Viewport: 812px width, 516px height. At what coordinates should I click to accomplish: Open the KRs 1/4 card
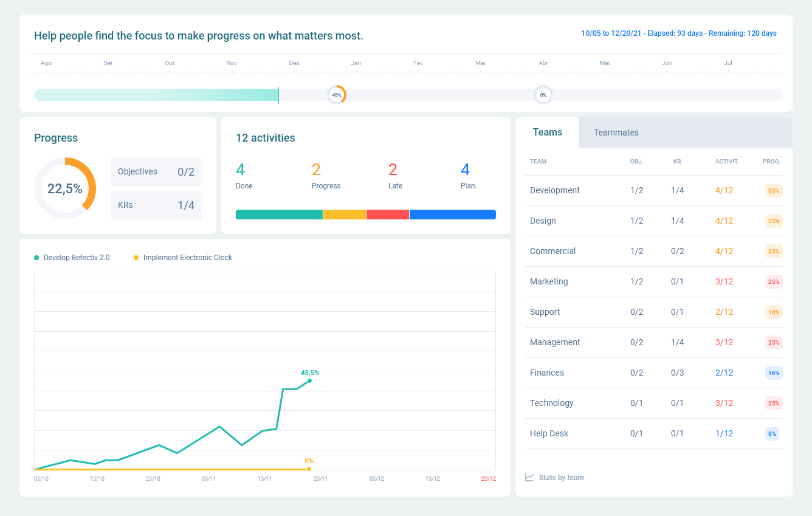[x=156, y=205]
